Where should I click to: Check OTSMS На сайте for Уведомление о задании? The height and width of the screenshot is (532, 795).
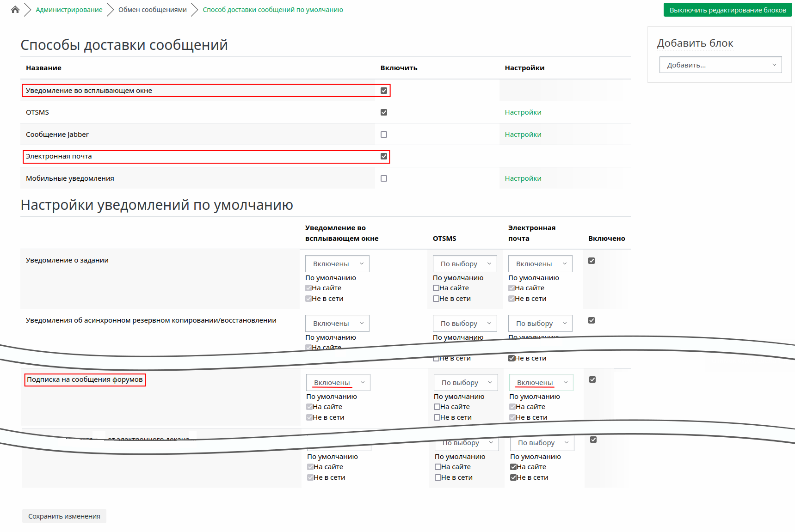click(436, 288)
